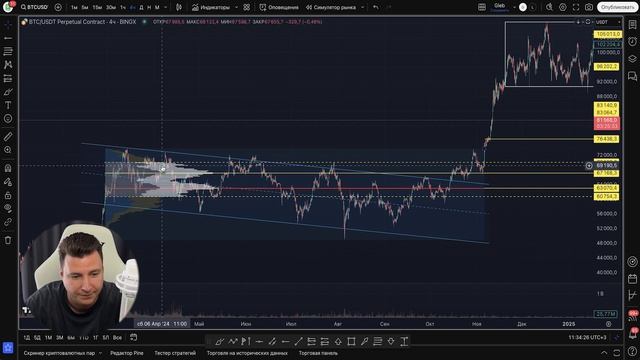Set date range to Все

point(117,338)
